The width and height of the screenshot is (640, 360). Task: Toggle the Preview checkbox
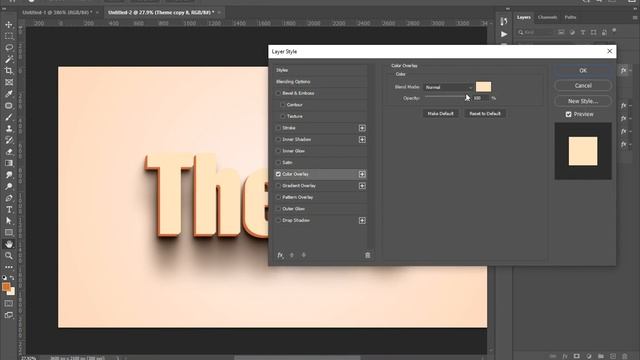(569, 114)
